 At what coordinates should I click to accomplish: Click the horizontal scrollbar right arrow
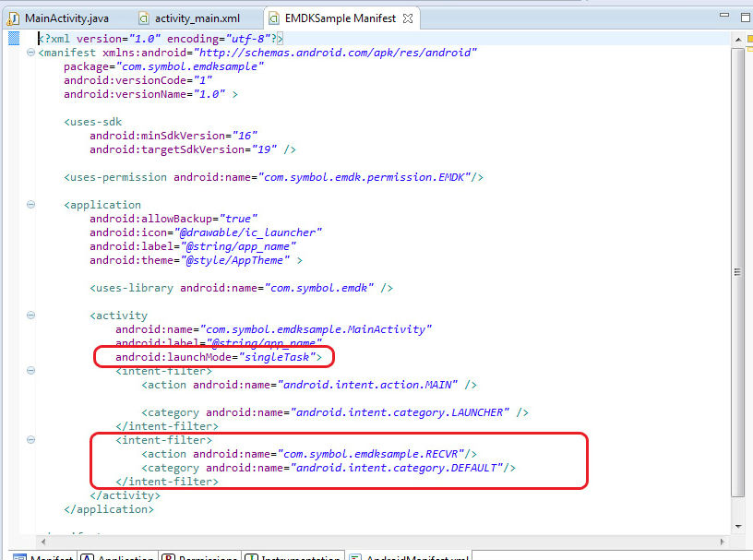point(722,538)
